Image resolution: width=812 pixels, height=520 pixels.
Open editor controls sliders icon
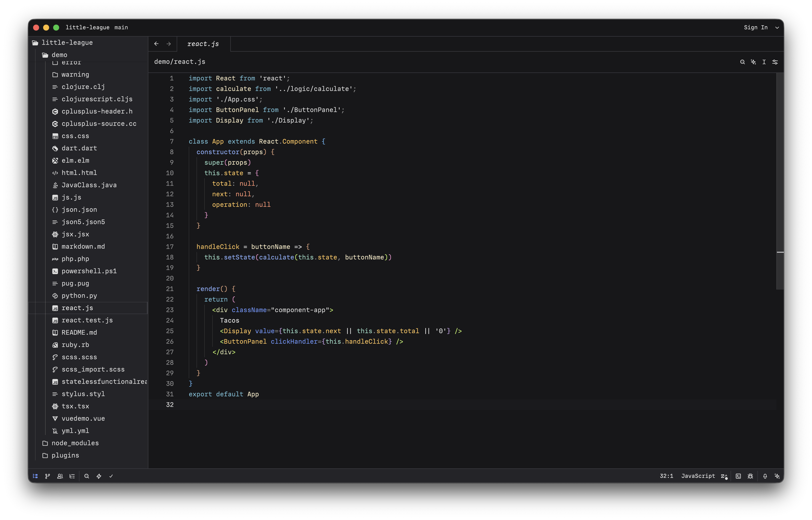775,62
